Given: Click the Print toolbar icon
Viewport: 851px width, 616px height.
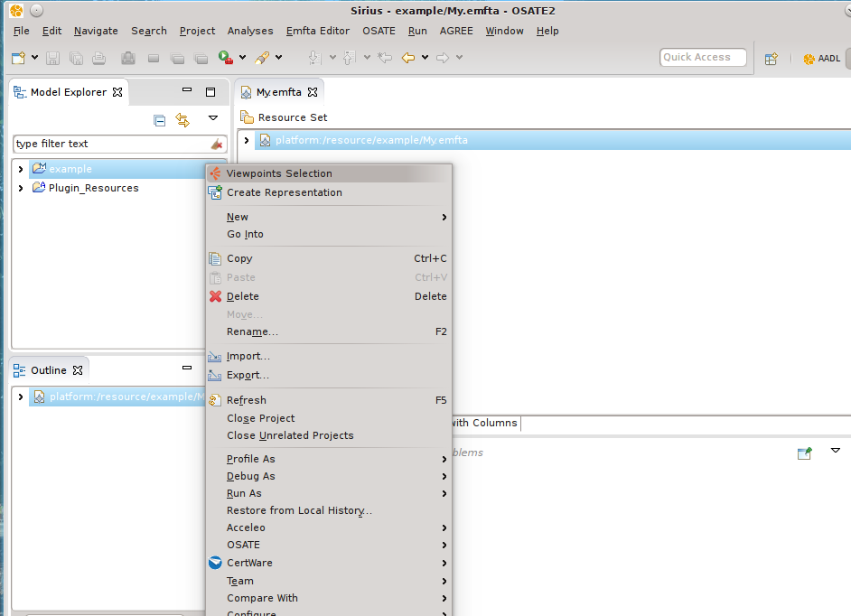Looking at the screenshot, I should (98, 58).
